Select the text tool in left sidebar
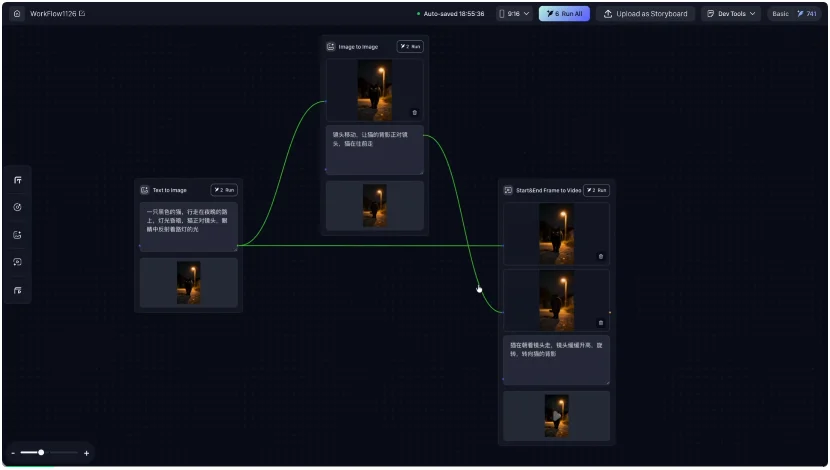Viewport: 830px width, 470px height. pos(17,180)
